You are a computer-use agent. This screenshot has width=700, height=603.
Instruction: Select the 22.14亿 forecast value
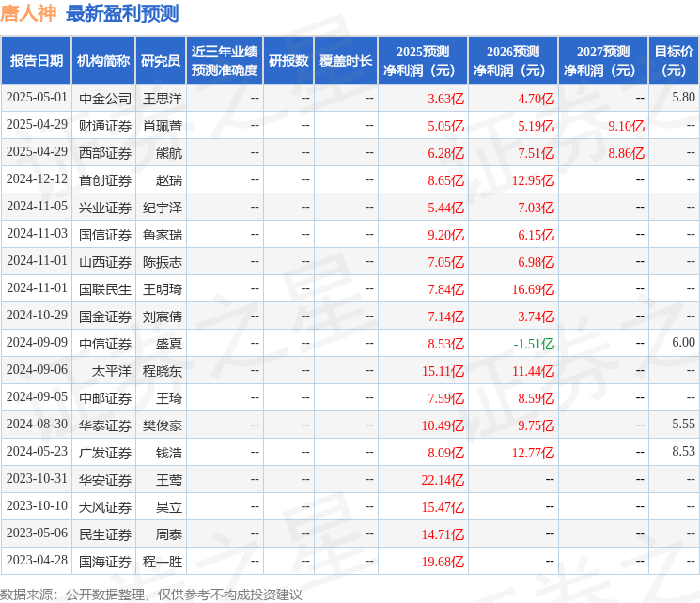(x=443, y=480)
